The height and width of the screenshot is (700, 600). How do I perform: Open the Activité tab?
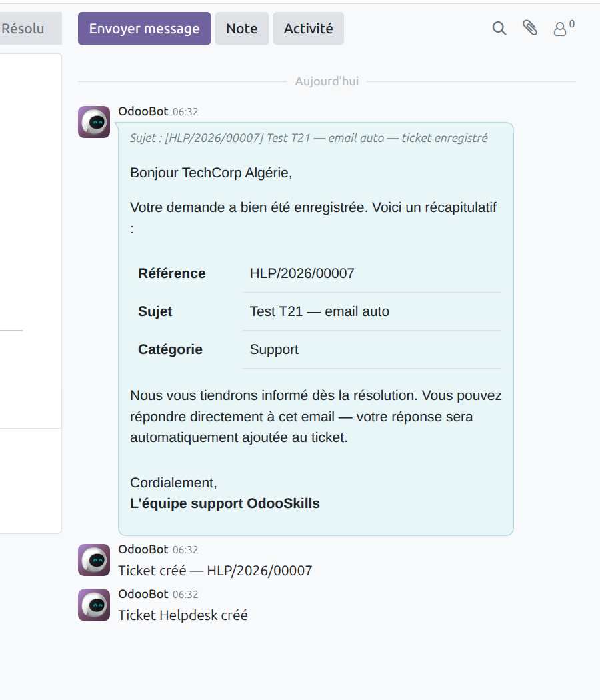pos(308,28)
